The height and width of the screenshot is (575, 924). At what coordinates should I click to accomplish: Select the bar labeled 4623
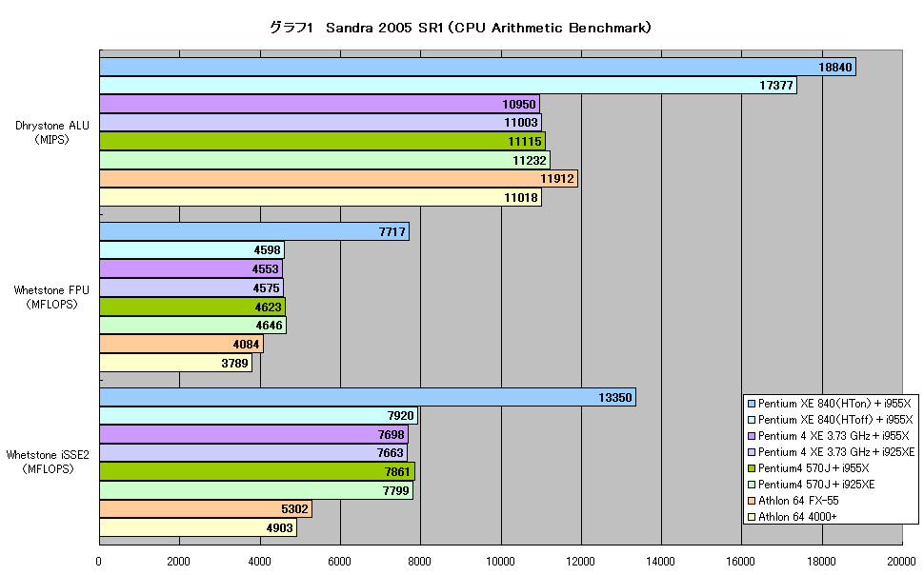192,307
